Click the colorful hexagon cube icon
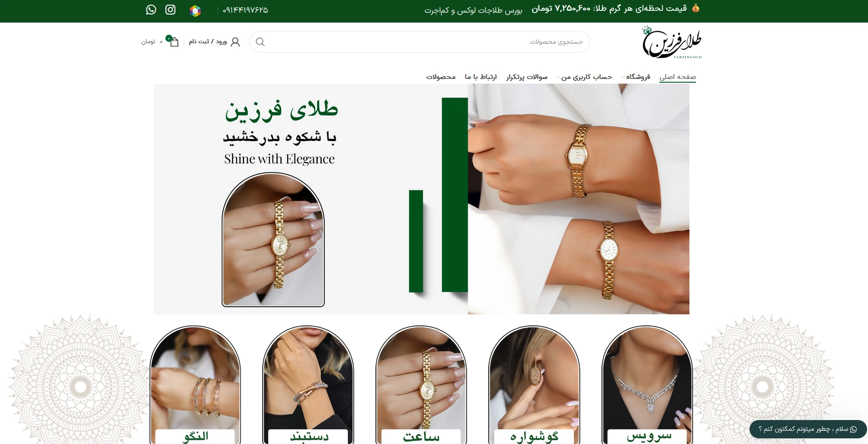Screen dimensions: 868x444 [195, 11]
